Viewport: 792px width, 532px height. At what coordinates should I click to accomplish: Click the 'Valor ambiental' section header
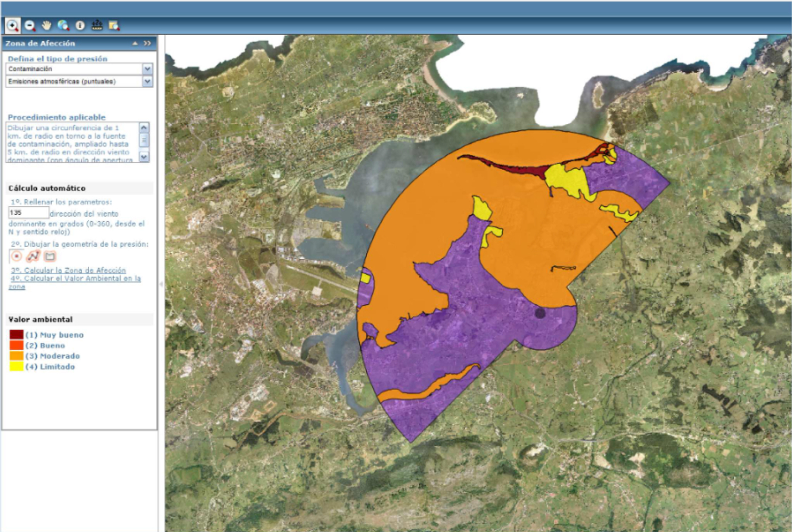(40, 320)
